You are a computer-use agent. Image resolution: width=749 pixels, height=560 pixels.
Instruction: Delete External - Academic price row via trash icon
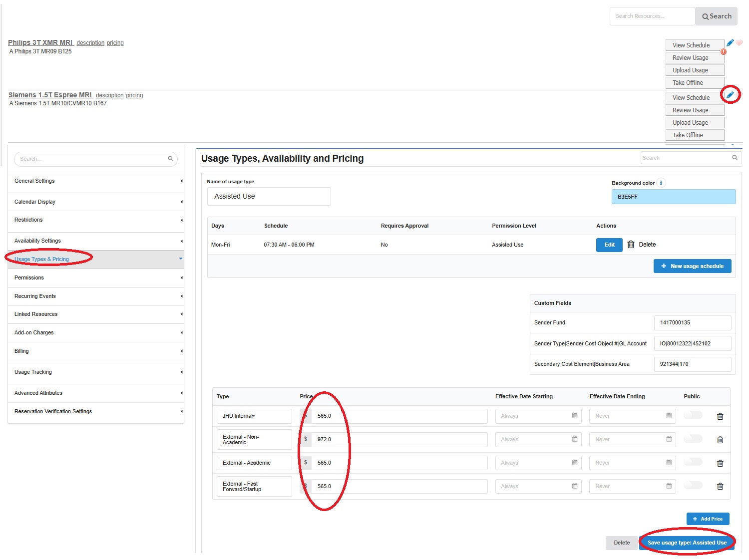click(720, 463)
